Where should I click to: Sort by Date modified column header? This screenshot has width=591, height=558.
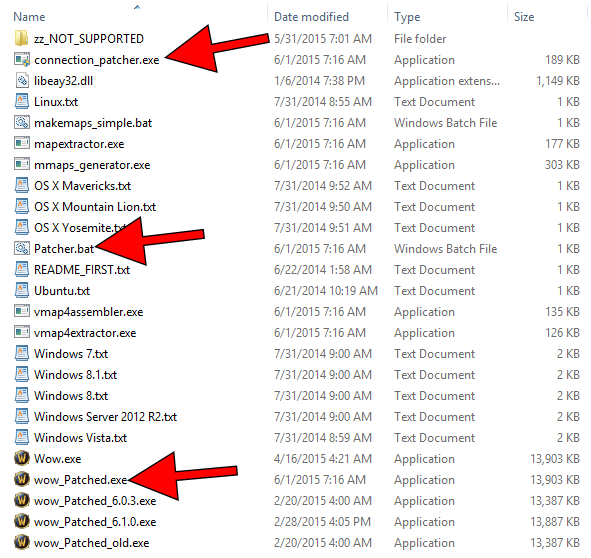click(311, 17)
